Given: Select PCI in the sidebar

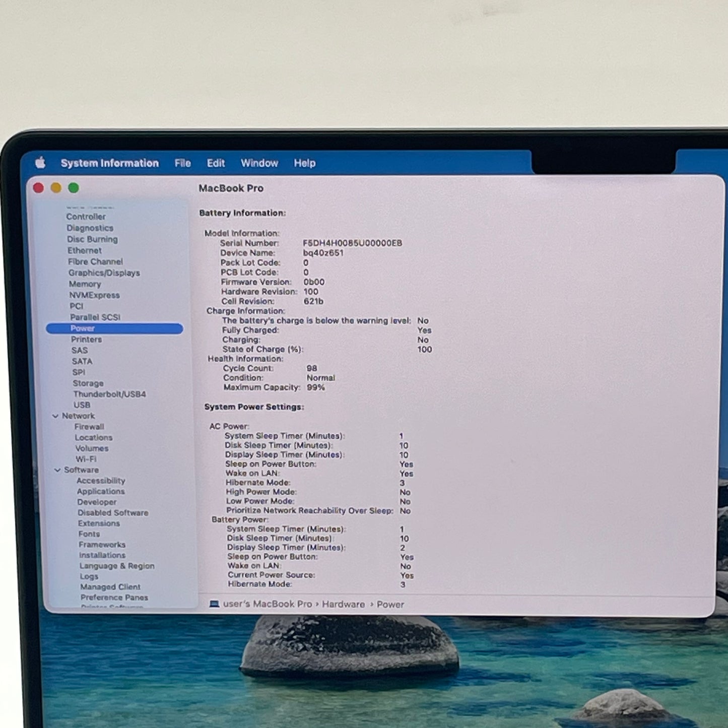Looking at the screenshot, I should point(77,306).
